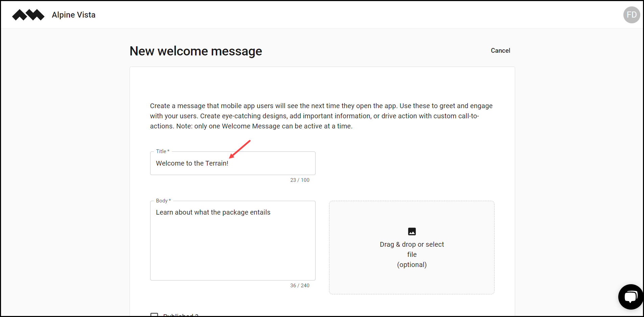644x317 pixels.
Task: Open the messaging widget in bottom corner
Action: pos(631,297)
